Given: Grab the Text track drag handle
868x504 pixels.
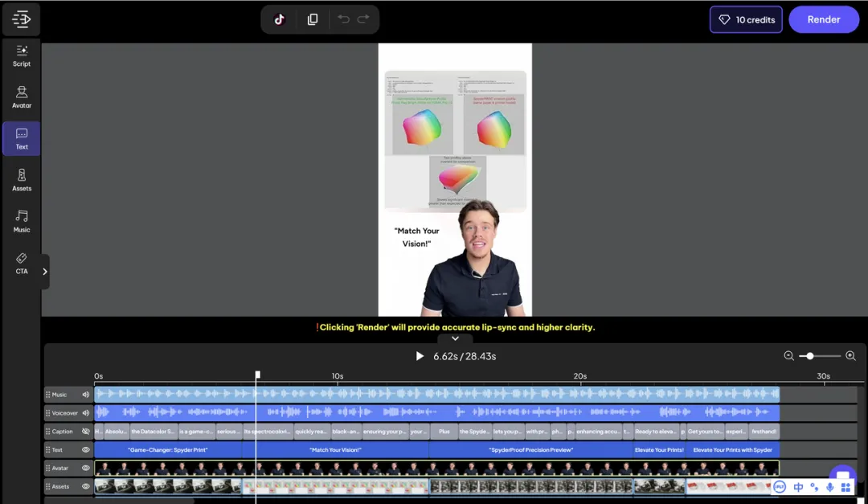Looking at the screenshot, I should [47, 449].
